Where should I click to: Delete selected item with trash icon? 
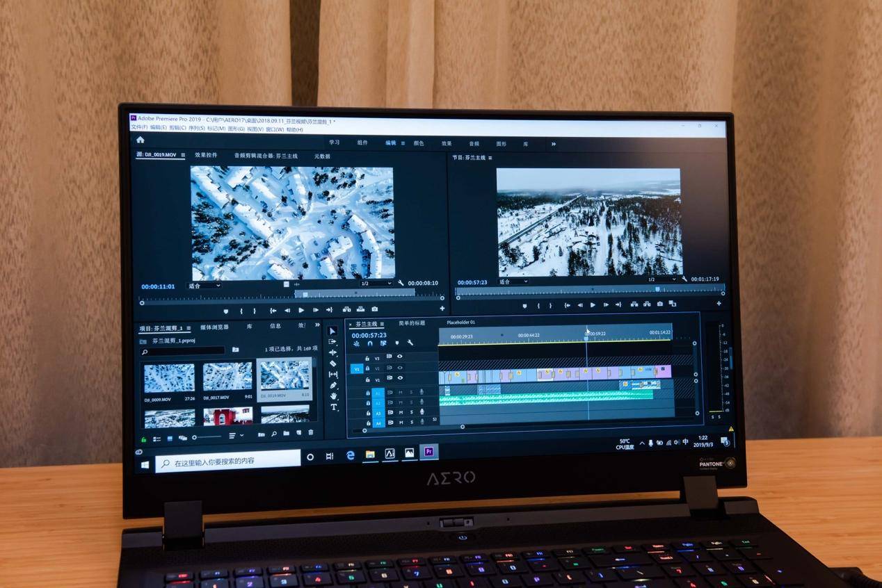310,432
